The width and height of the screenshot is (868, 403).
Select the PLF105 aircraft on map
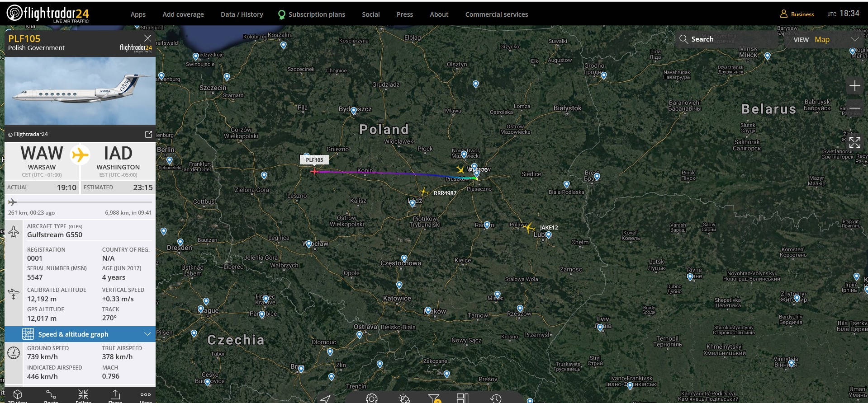pos(314,171)
